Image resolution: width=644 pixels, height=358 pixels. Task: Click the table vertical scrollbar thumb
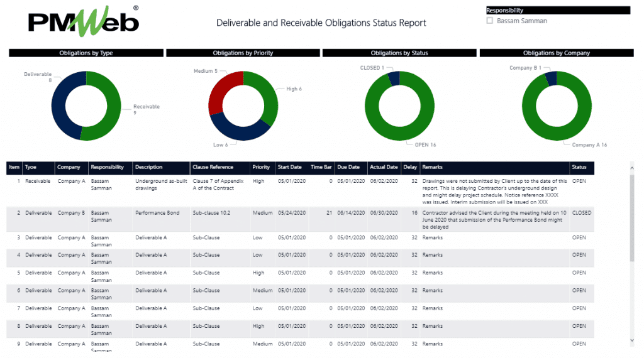631,217
